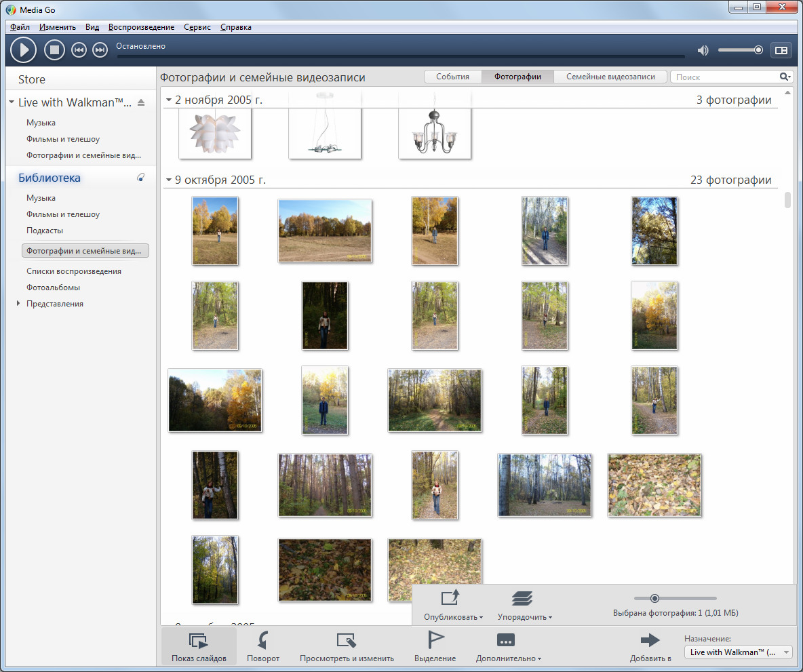This screenshot has height=672, width=803.
Task: Open the Воспроизведение menu
Action: pos(141,27)
